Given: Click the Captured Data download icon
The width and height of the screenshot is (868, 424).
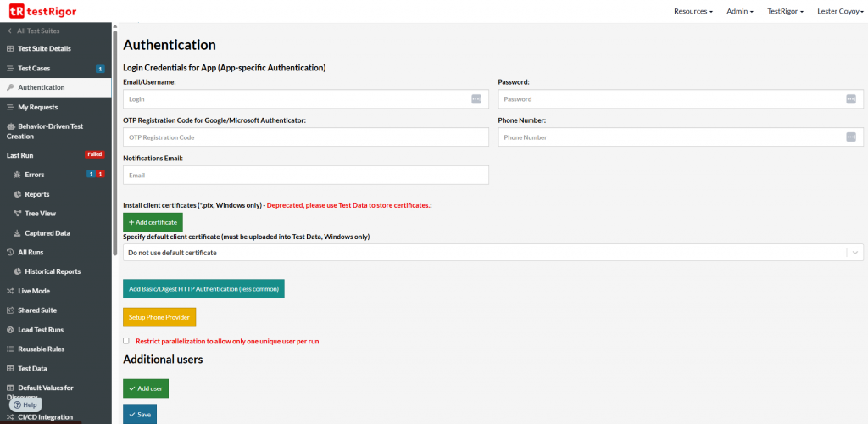Looking at the screenshot, I should (x=18, y=233).
